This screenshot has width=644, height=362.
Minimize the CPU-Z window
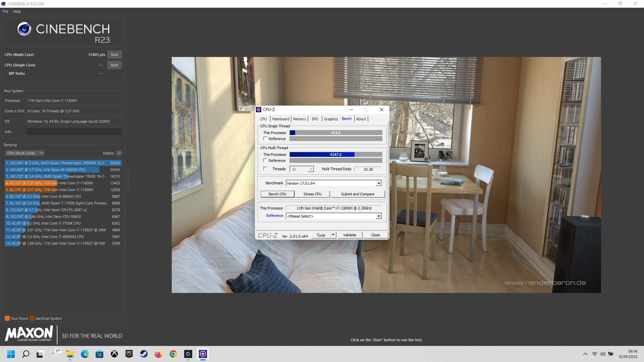351,110
